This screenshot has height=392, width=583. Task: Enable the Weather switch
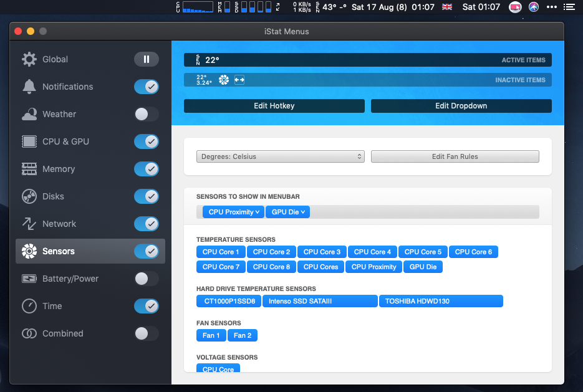click(147, 114)
